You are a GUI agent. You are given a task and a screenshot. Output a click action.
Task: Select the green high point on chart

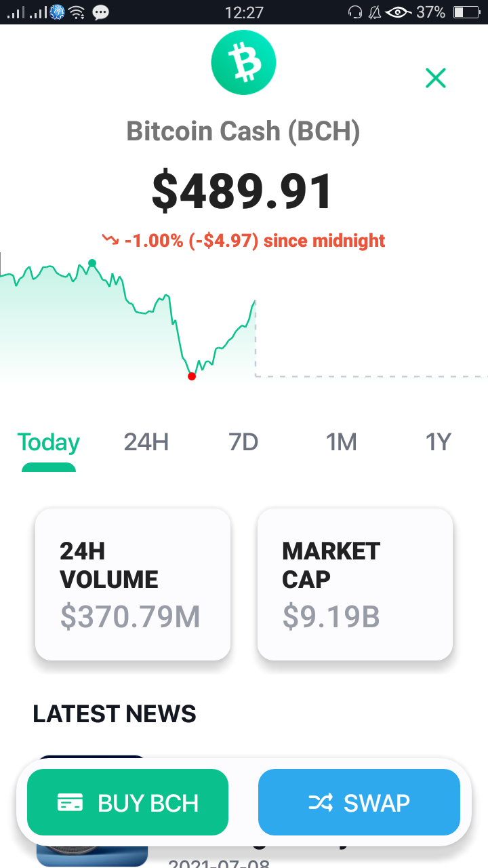point(92,263)
